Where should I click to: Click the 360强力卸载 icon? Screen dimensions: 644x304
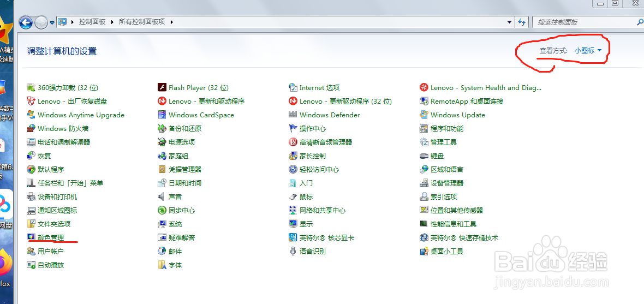tap(31, 87)
